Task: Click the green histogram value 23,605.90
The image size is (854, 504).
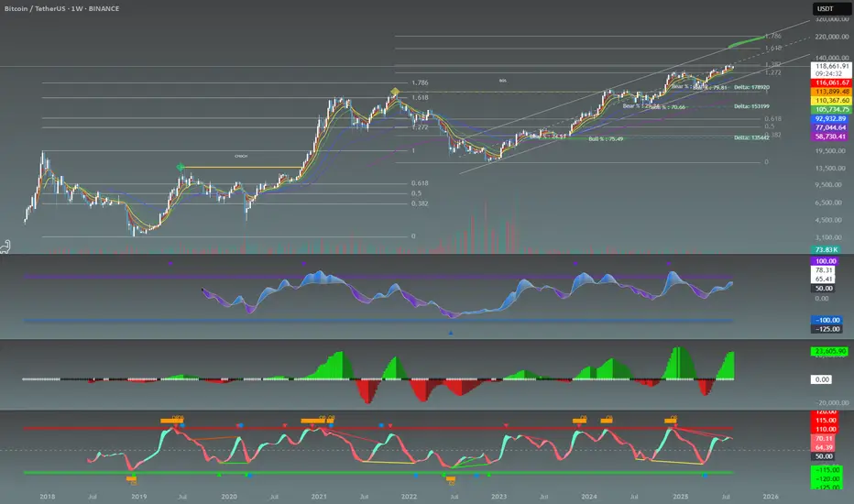Action: [x=829, y=352]
